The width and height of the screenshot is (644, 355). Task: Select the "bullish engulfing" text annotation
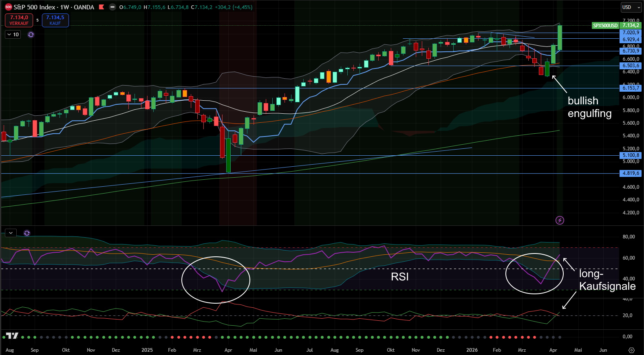589,107
